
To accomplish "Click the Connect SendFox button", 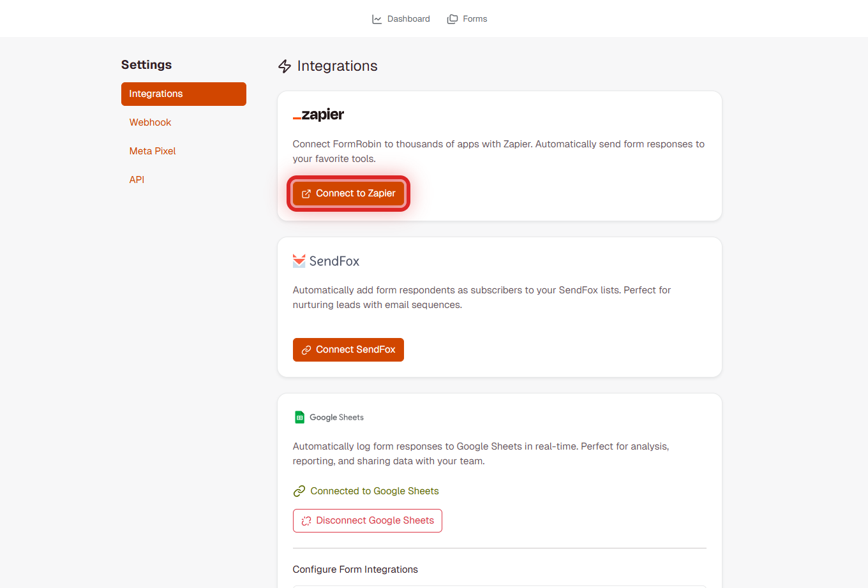I will pos(348,349).
